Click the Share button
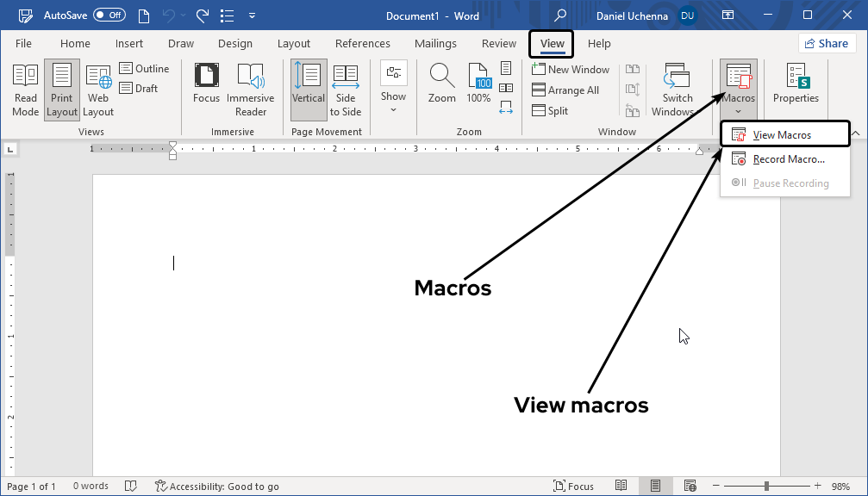Image resolution: width=868 pixels, height=496 pixels. 826,42
